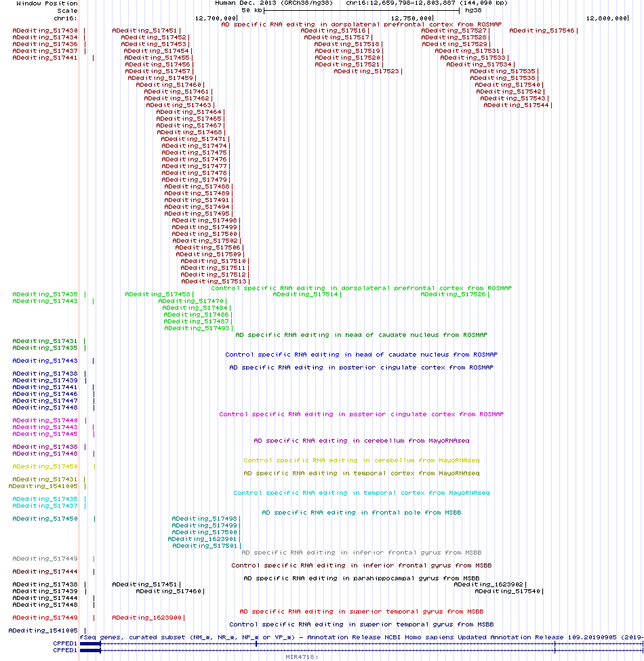Click the 12,750,000 position marker on the chr16 ruler
Image resolution: width=644 pixels, height=661 pixels.
click(411, 18)
